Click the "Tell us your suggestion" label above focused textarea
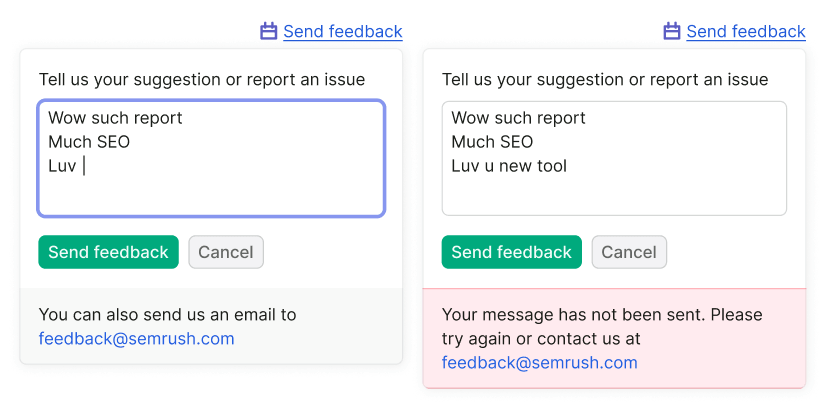The height and width of the screenshot is (408, 826). (202, 79)
